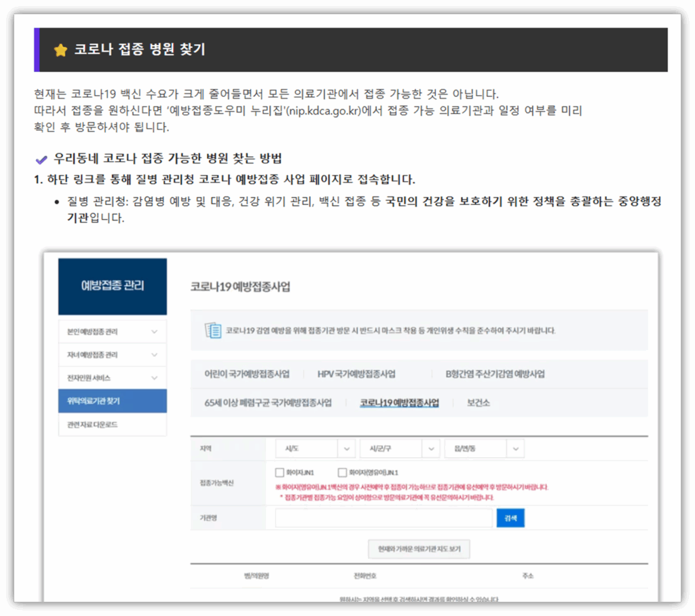Click the 코로나 접종 병원 찾기 title
This screenshot has height=616, width=695.
click(140, 50)
